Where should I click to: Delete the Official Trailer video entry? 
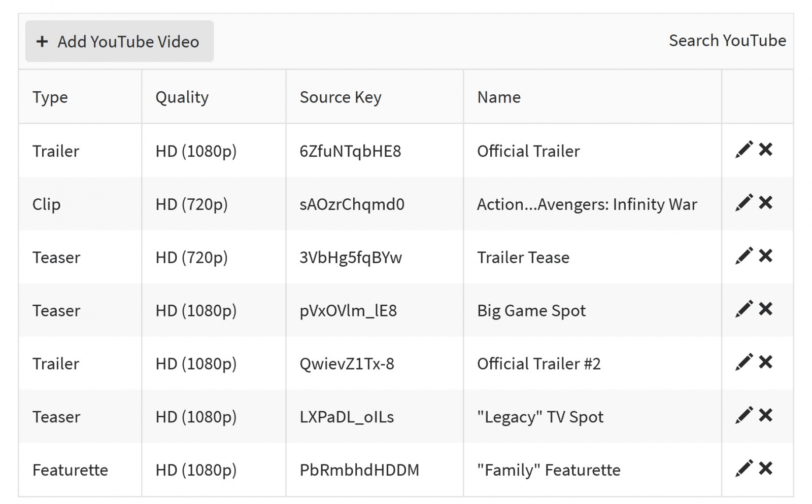(765, 150)
